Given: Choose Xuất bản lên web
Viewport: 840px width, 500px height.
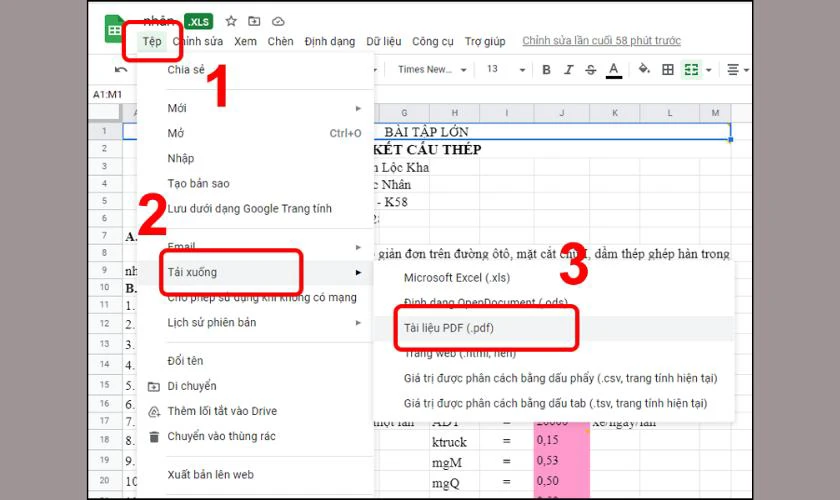Looking at the screenshot, I should pos(255,475).
